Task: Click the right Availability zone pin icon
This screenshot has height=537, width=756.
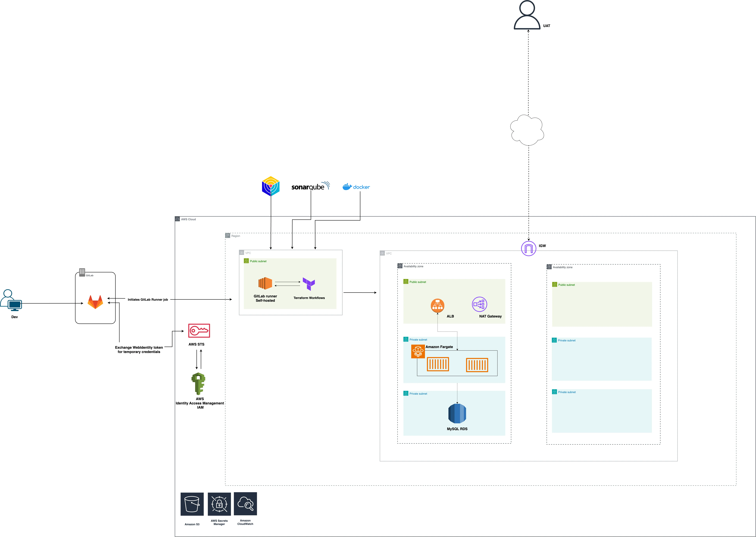Action: (x=549, y=267)
